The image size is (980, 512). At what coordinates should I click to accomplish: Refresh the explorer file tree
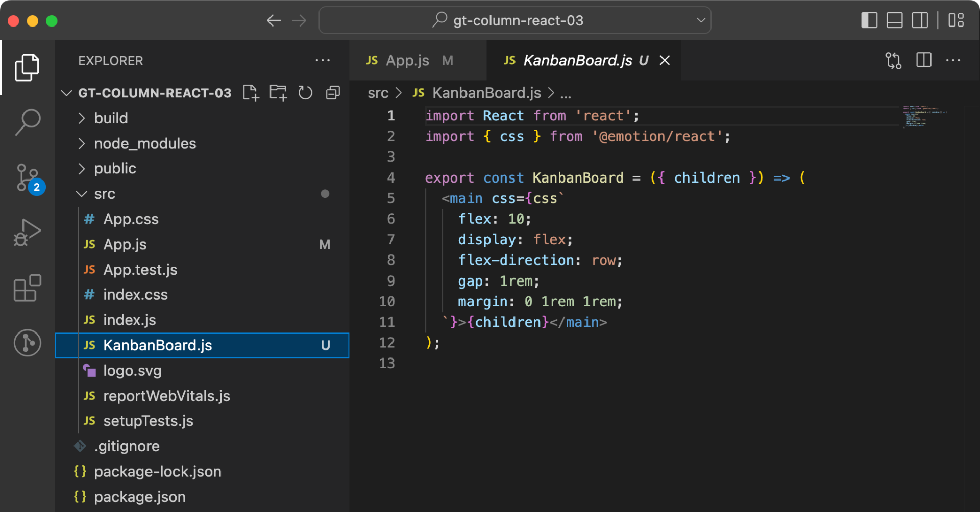pyautogui.click(x=305, y=93)
